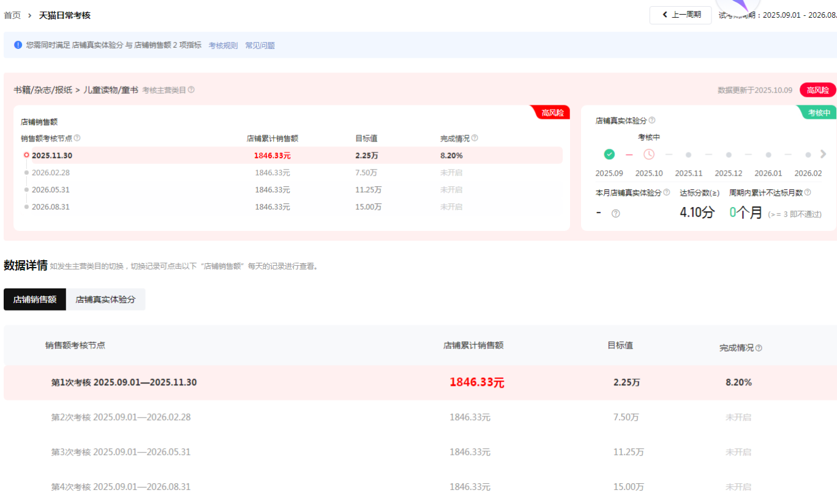The width and height of the screenshot is (837, 504).
Task: Click help icon in lower table 完成情况 header
Action: pyautogui.click(x=759, y=348)
